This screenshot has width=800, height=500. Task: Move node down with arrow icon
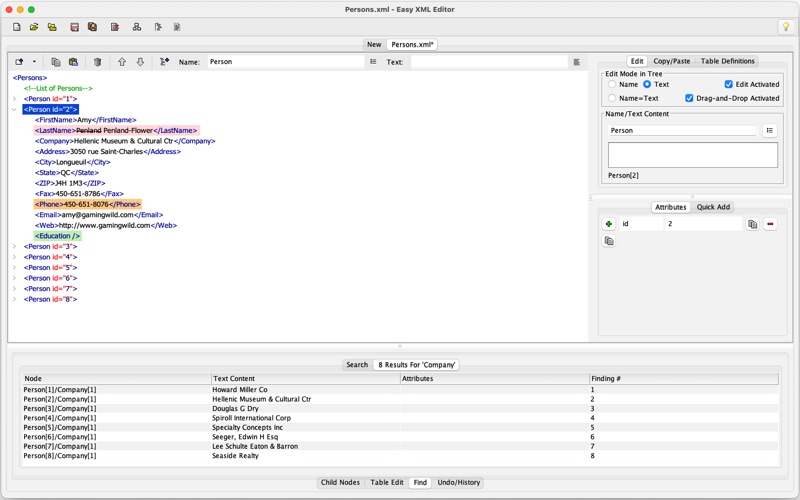(x=140, y=62)
